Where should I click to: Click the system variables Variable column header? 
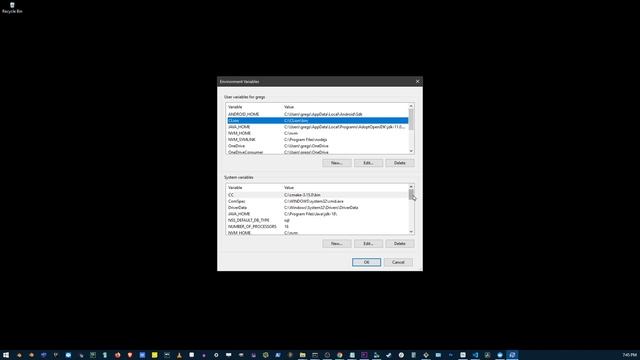[254, 188]
